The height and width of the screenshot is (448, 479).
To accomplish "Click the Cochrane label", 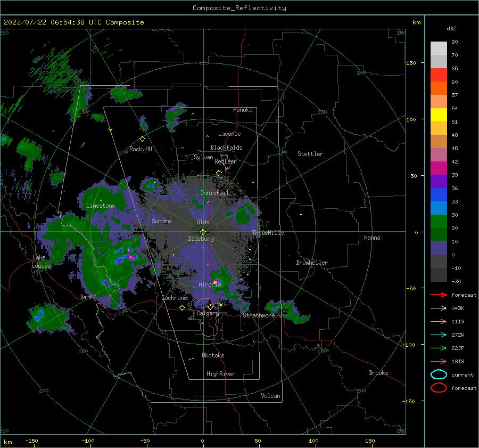I will coord(174,298).
